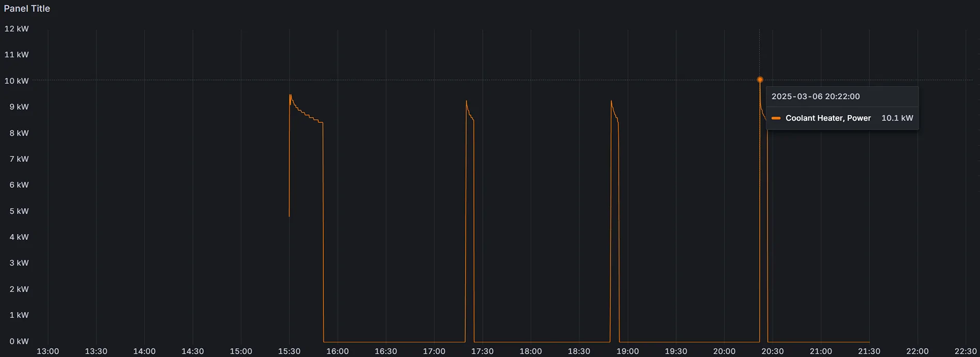This screenshot has height=357, width=980.
Task: Click the 0 kW y-axis label
Action: (x=19, y=342)
